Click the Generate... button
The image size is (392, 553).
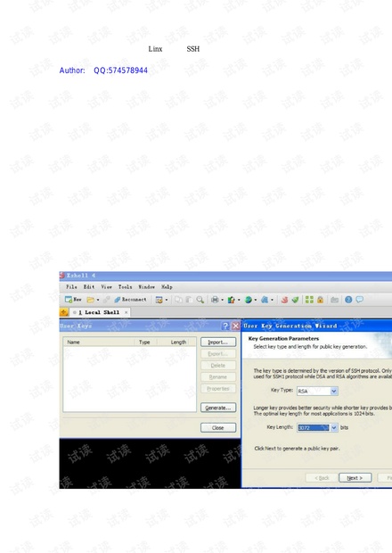point(218,408)
